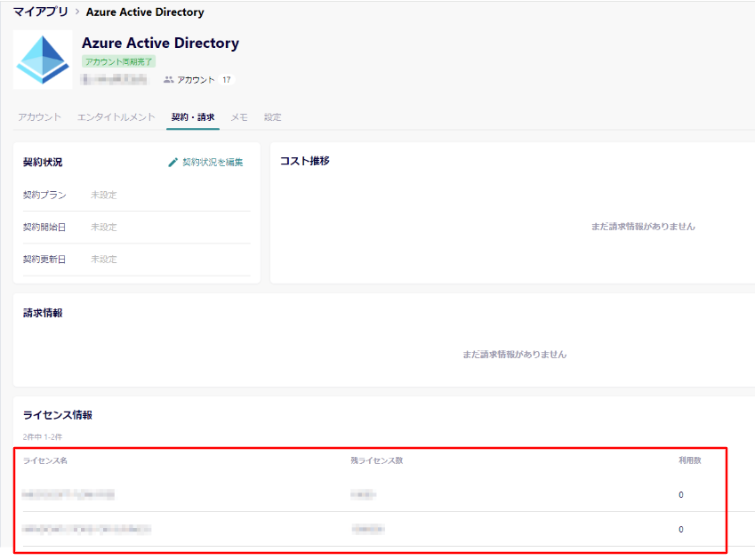
Task: Click the 契約プラン label
Action: pos(44,195)
